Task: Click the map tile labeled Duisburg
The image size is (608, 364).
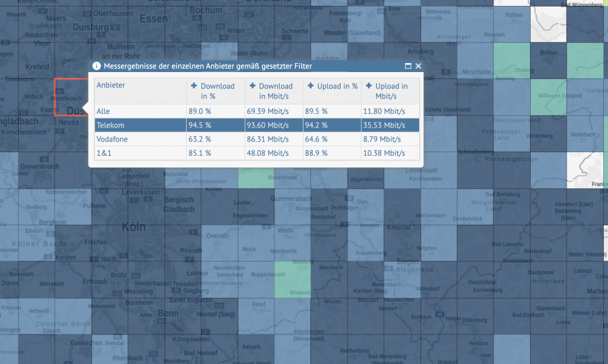Action: pyautogui.click(x=110, y=24)
